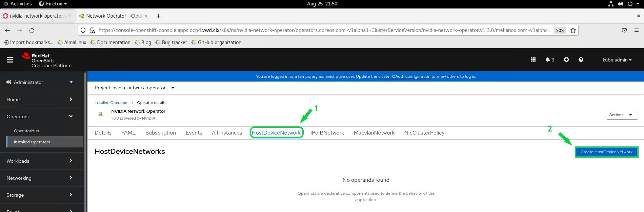Bookmark this page with star icon

573,30
